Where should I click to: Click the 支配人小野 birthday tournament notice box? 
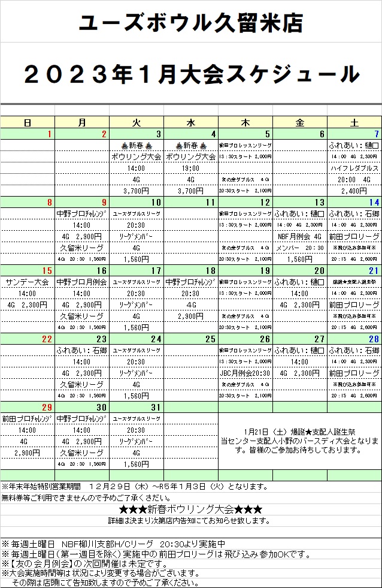pyautogui.click(x=299, y=441)
